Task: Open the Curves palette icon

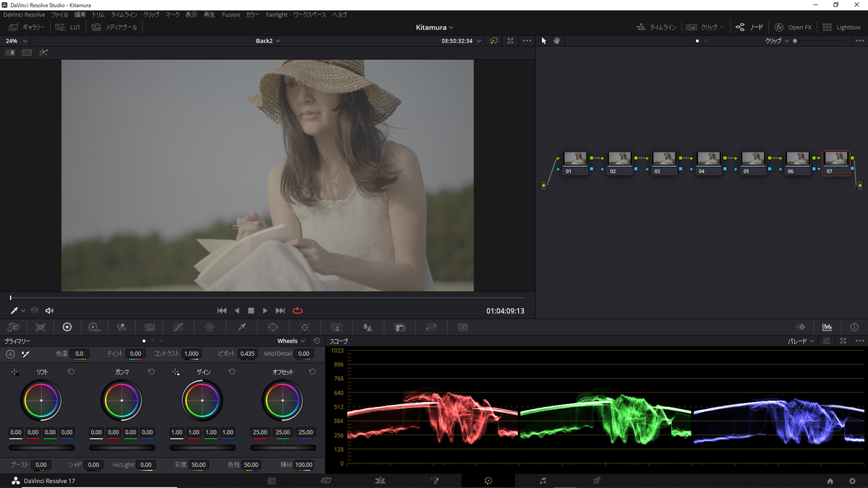Action: coord(178,328)
